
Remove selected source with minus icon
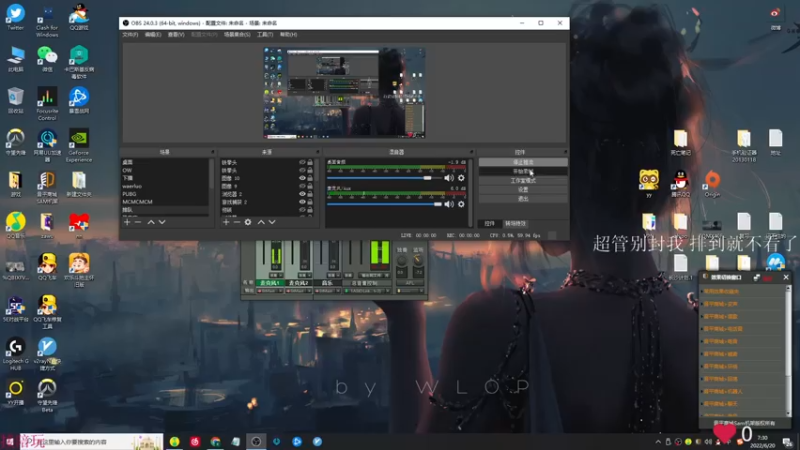coord(237,222)
